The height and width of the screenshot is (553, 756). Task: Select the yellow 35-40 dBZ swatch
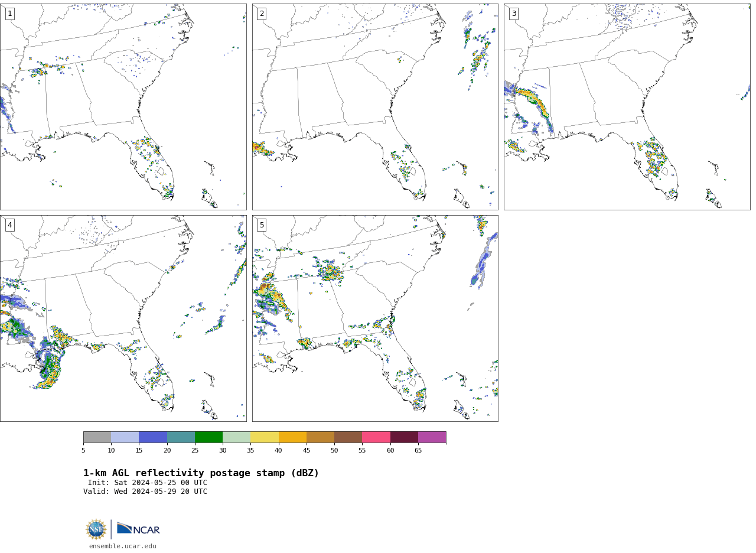265,437
